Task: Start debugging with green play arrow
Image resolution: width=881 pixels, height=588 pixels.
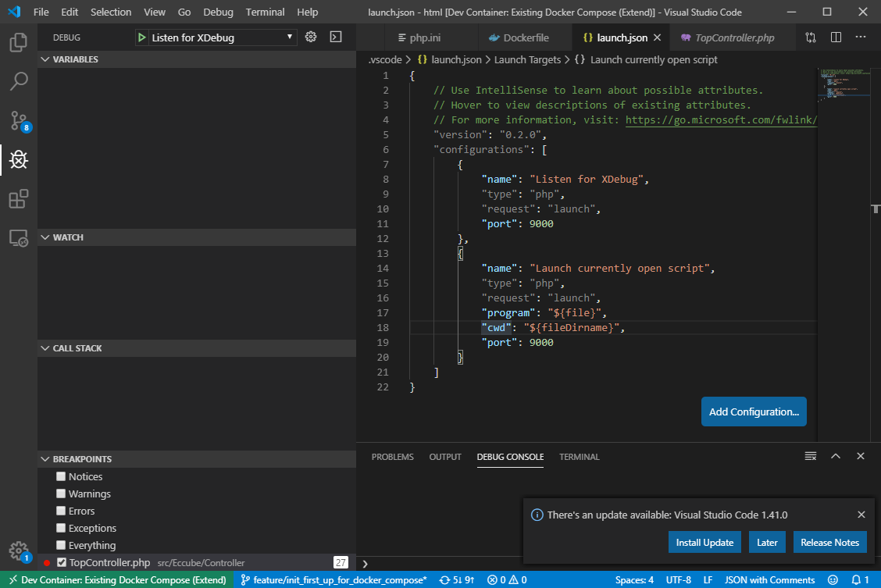Action: coord(141,37)
